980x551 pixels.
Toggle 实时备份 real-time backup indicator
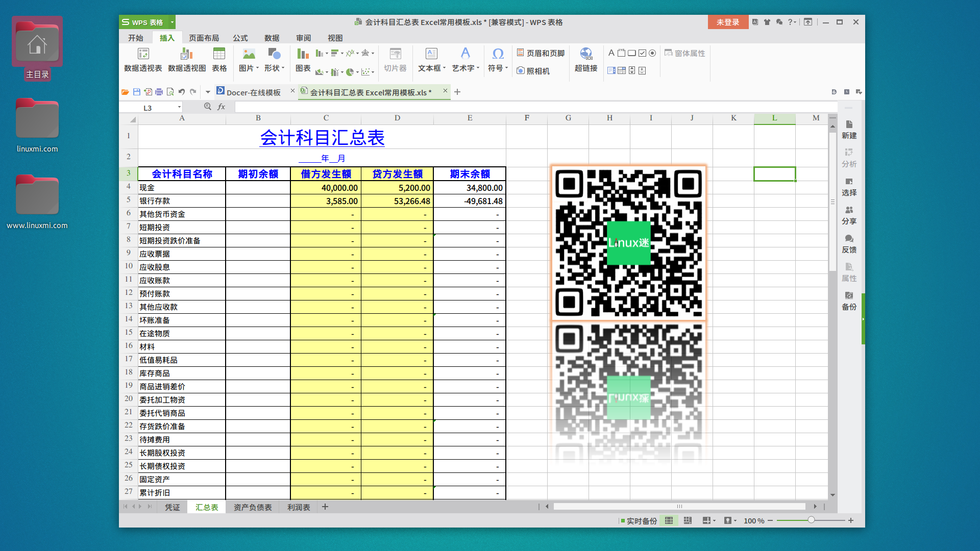639,521
